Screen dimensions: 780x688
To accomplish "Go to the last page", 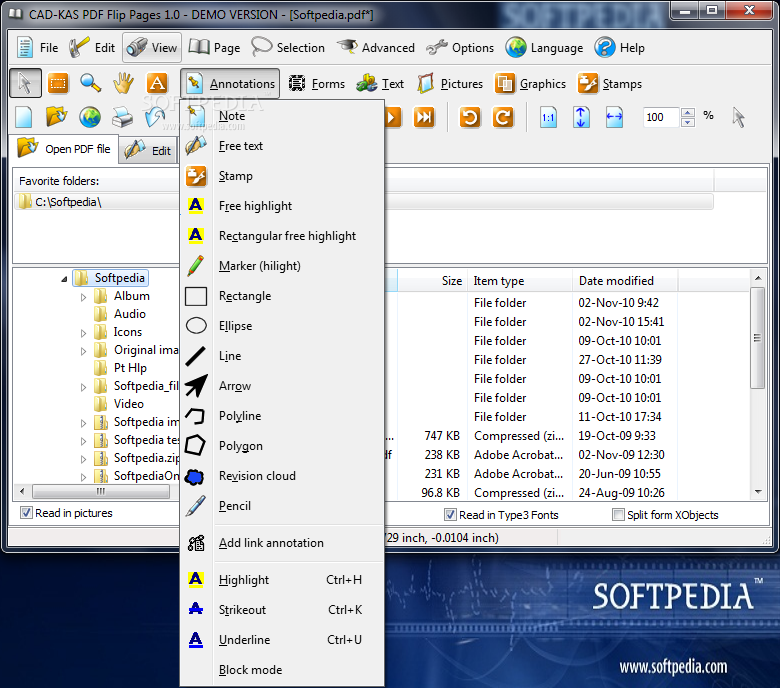I will (x=424, y=117).
